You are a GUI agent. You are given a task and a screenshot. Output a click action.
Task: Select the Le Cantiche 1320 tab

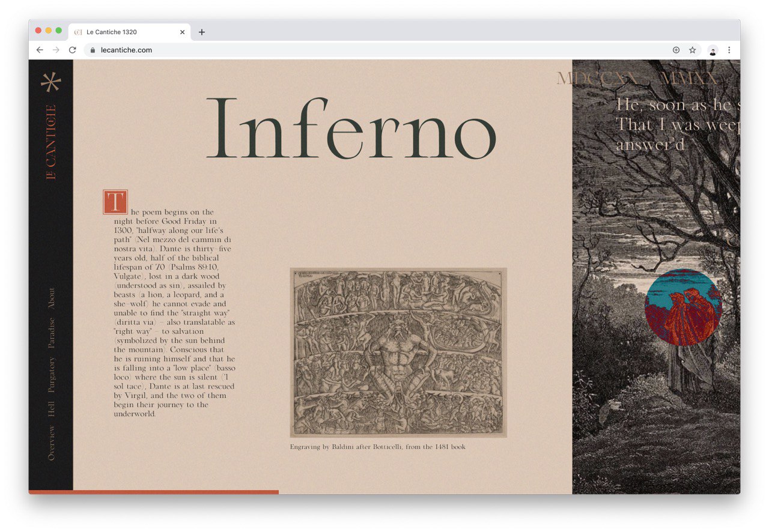tap(129, 32)
